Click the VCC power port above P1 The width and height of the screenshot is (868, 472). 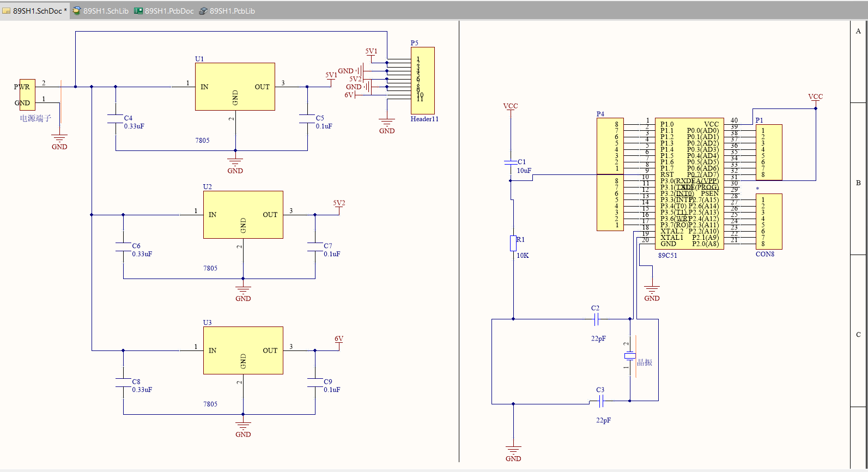coord(816,100)
